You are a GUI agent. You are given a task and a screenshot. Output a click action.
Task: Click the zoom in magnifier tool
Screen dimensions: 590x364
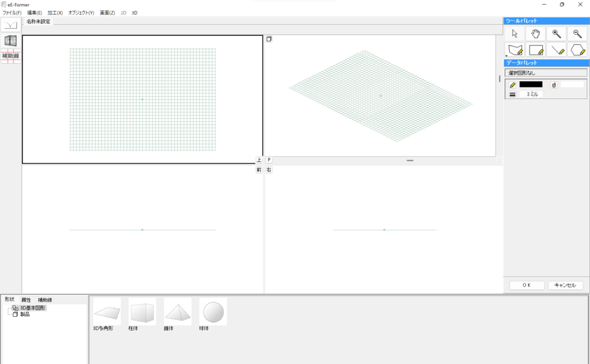point(556,34)
